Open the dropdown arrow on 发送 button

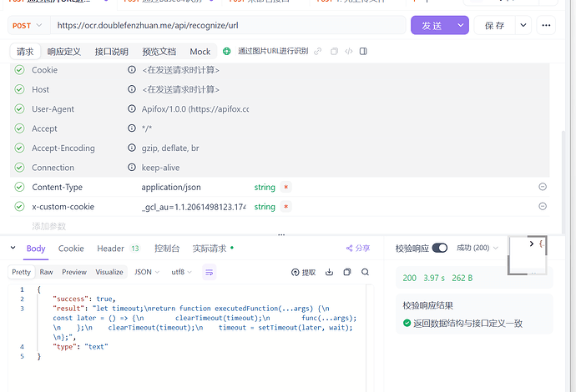pyautogui.click(x=460, y=25)
